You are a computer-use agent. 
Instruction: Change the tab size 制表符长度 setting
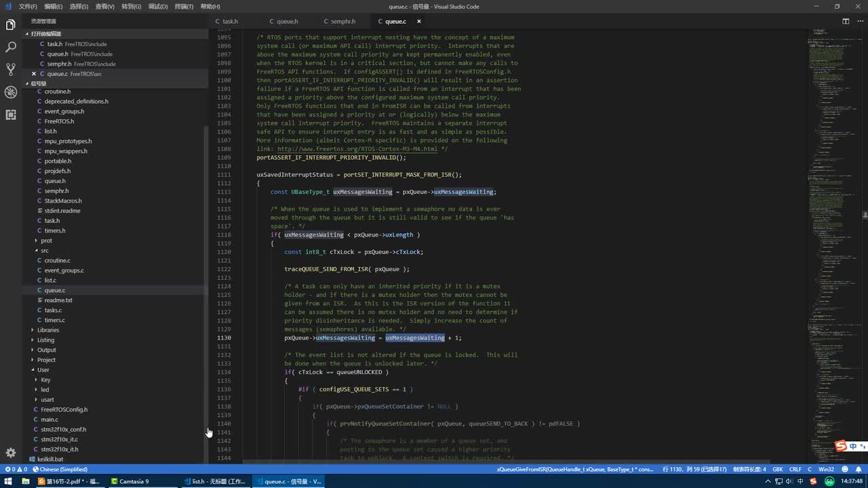749,469
